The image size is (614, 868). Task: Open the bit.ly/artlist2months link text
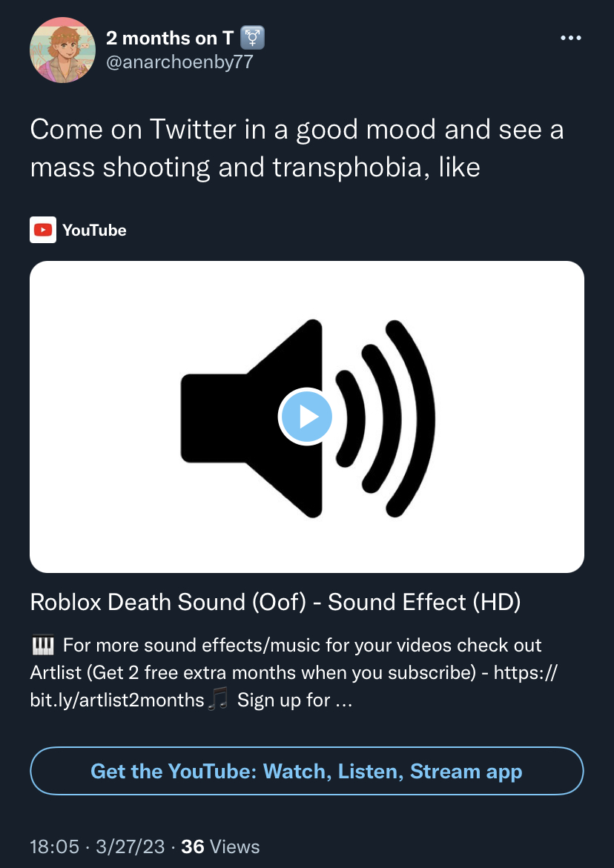click(x=117, y=700)
